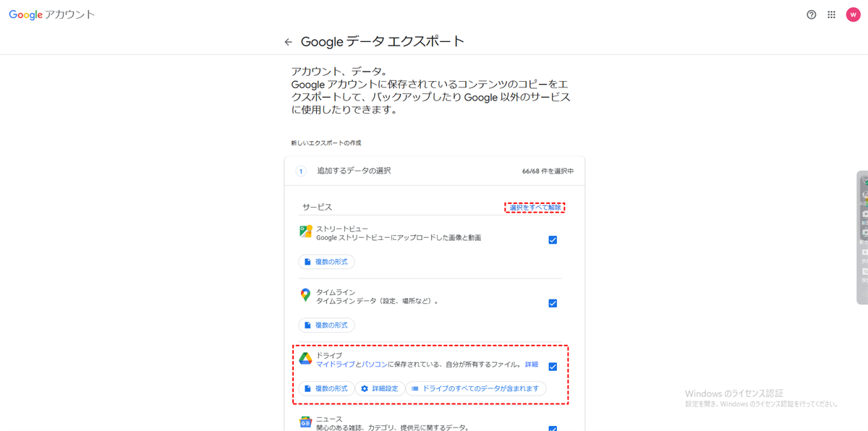Image resolution: width=868 pixels, height=431 pixels.
Task: Click the Street View service icon
Action: 305,232
